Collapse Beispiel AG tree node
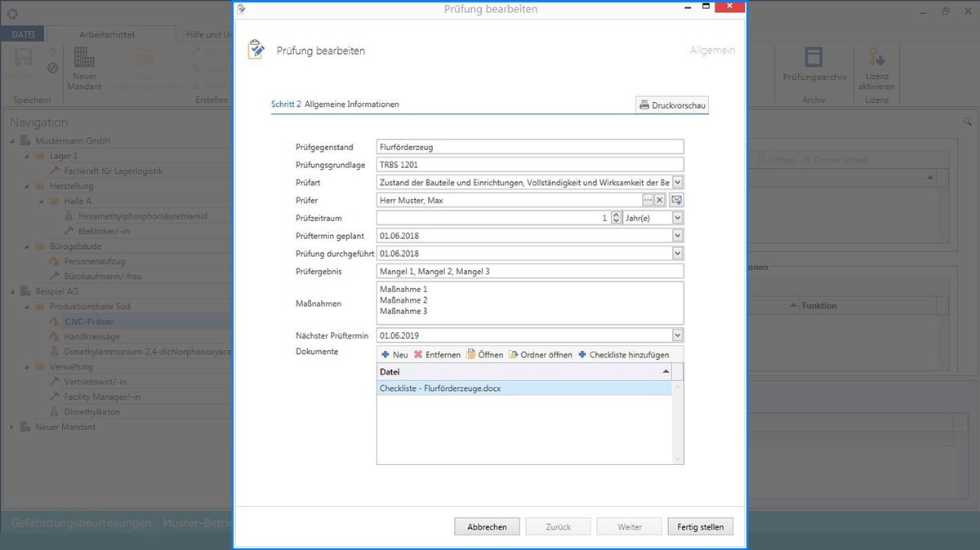This screenshot has height=550, width=980. (x=12, y=291)
